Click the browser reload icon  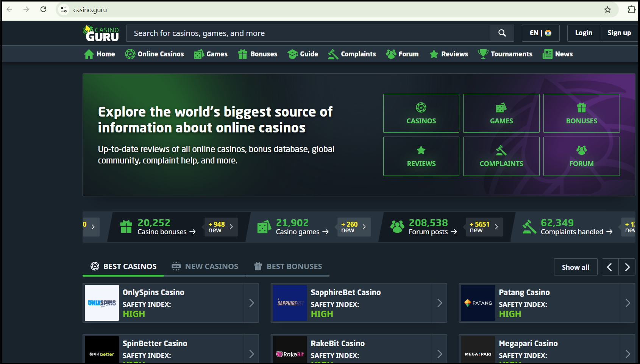(x=43, y=9)
